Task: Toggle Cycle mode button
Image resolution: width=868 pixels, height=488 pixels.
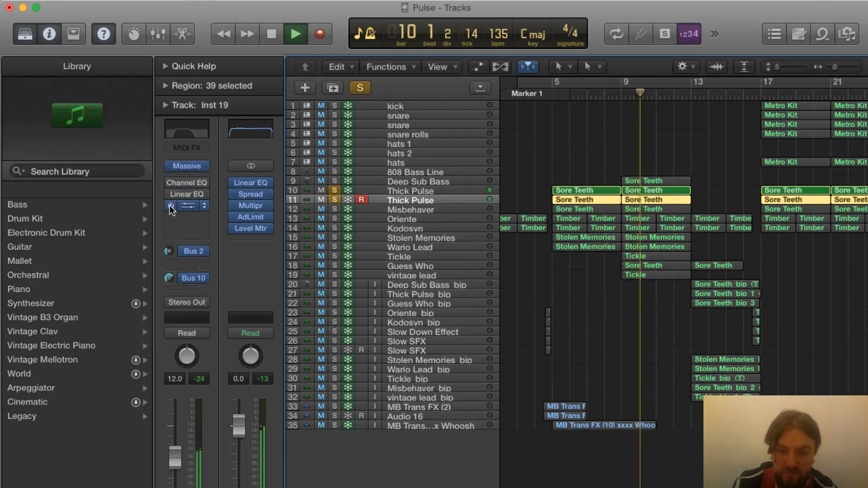Action: pos(616,34)
